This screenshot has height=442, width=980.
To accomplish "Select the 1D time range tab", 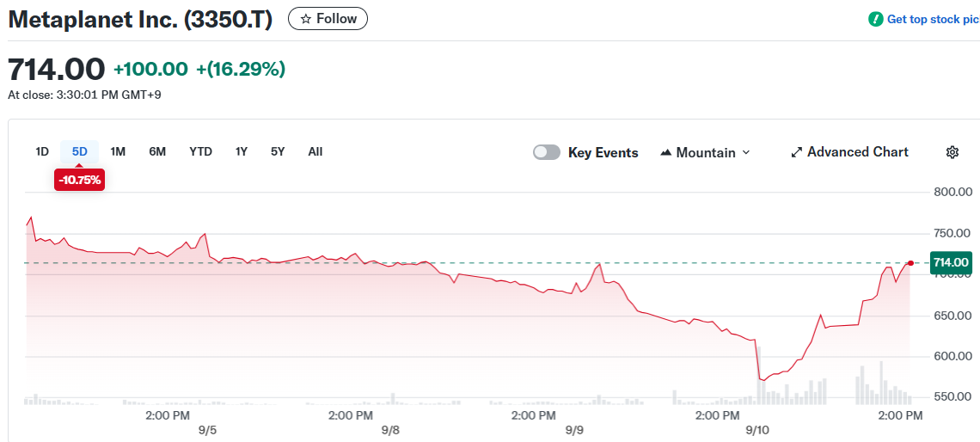I will point(42,151).
